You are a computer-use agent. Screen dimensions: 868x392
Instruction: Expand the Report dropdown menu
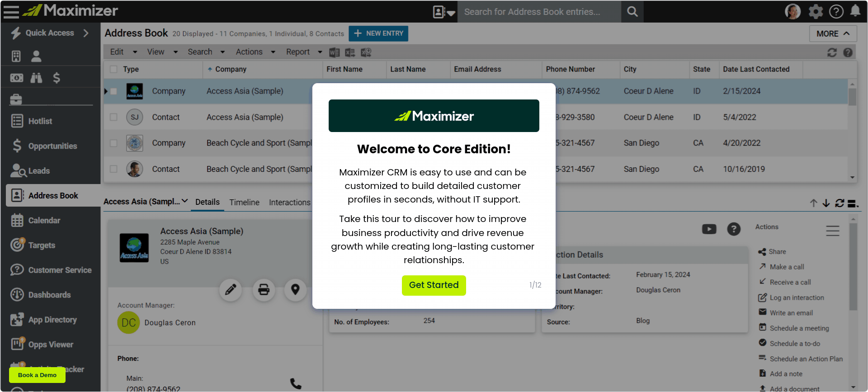pos(304,52)
